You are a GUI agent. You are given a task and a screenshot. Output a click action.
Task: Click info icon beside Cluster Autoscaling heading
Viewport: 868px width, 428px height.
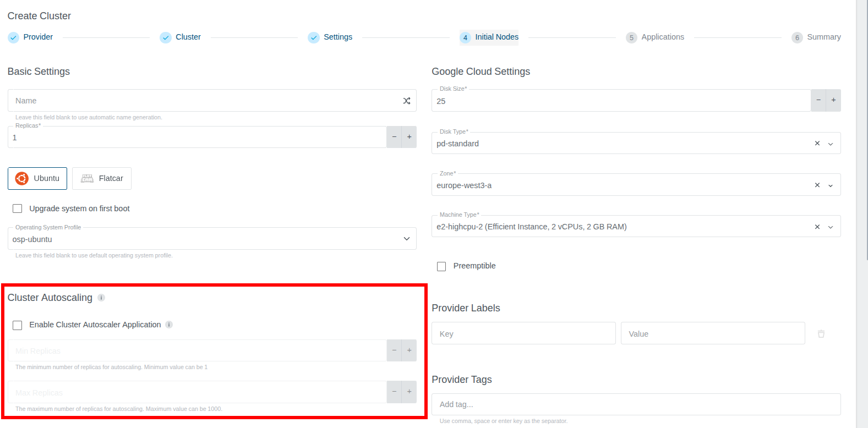click(101, 298)
